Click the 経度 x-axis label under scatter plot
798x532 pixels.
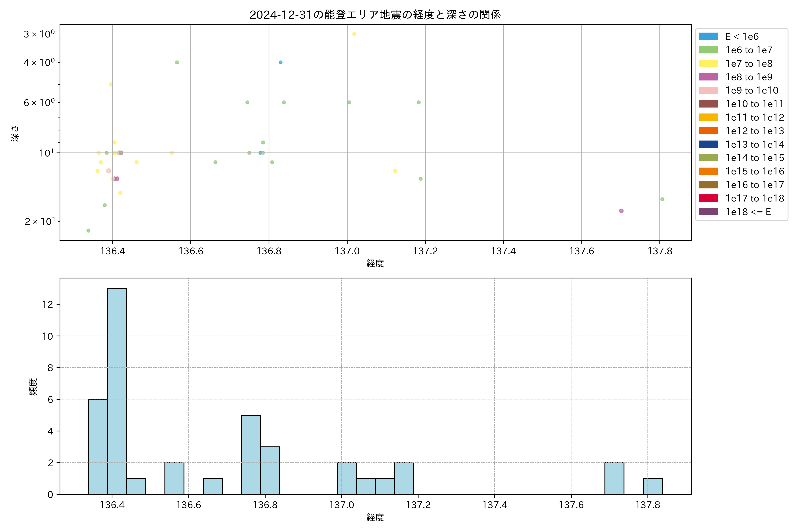pos(375,263)
